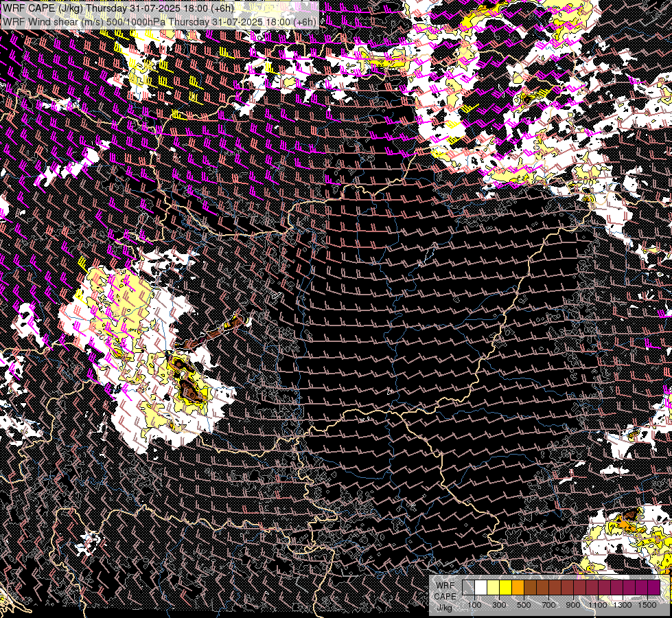Click the 'CAPE' word in the legend box
672x618 pixels.
(445, 597)
